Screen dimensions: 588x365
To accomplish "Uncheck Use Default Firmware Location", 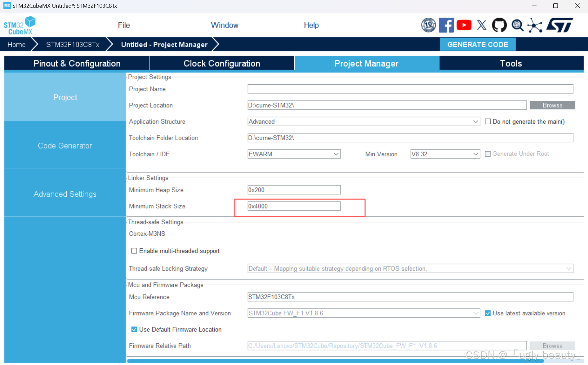I will pyautogui.click(x=134, y=329).
